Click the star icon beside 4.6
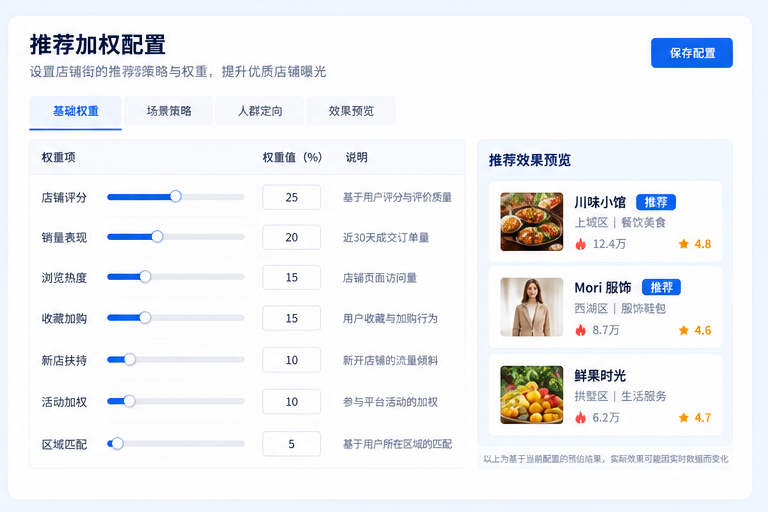This screenshot has width=768, height=512. coord(684,330)
